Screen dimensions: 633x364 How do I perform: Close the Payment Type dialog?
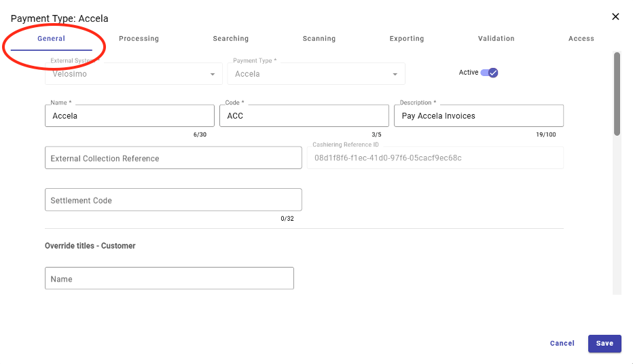click(x=615, y=16)
